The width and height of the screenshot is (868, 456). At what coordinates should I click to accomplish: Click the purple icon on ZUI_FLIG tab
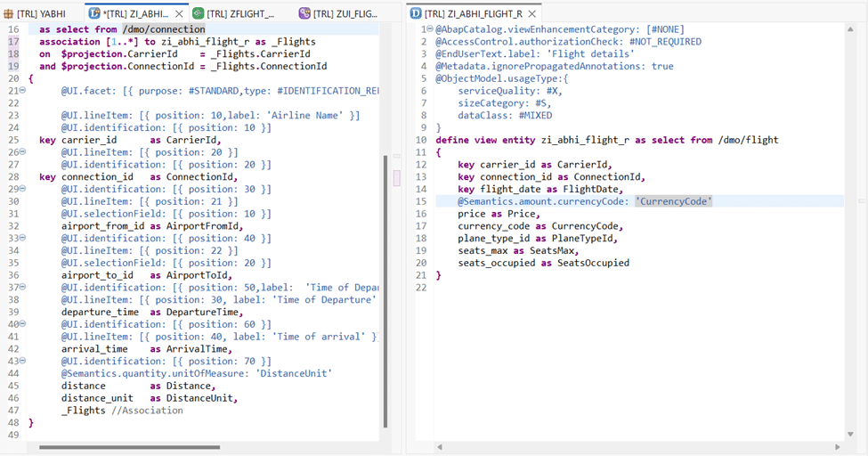(x=304, y=13)
